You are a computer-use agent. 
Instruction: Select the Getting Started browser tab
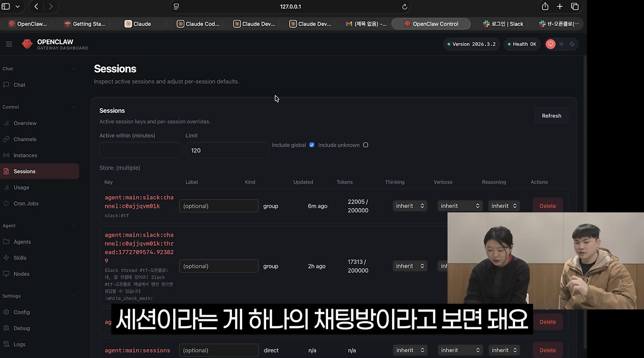click(84, 23)
